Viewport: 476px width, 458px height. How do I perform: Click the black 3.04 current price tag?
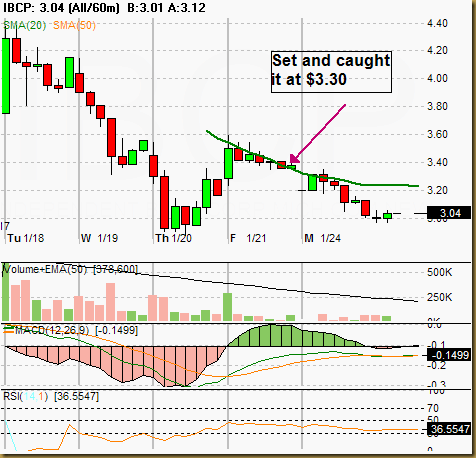point(449,213)
